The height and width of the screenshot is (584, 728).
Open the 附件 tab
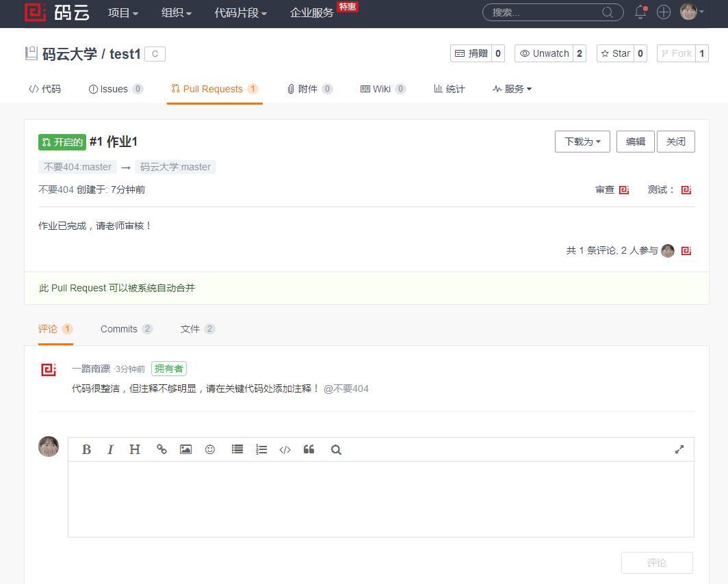(310, 89)
